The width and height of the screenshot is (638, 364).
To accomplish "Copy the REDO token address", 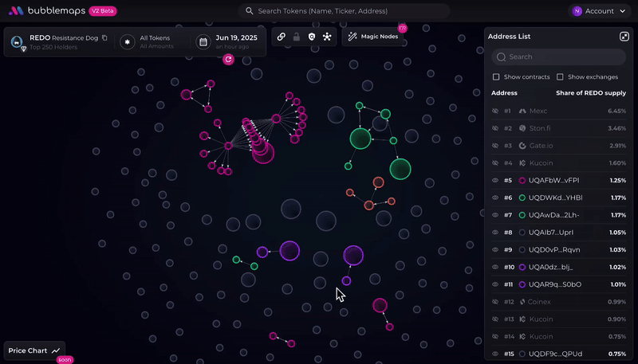I will (104, 37).
